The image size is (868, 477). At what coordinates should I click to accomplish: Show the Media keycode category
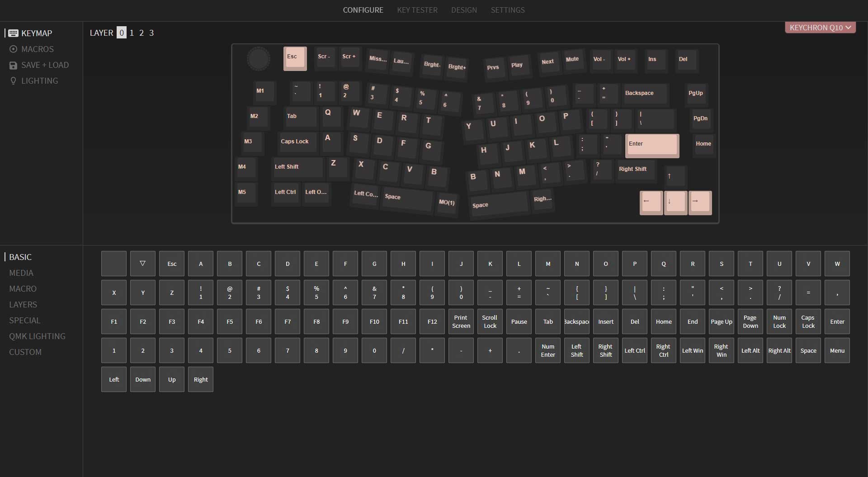[21, 273]
